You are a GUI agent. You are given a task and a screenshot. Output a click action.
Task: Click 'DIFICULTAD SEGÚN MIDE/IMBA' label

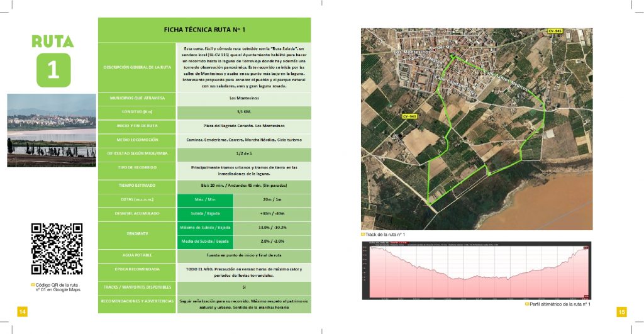(137, 153)
